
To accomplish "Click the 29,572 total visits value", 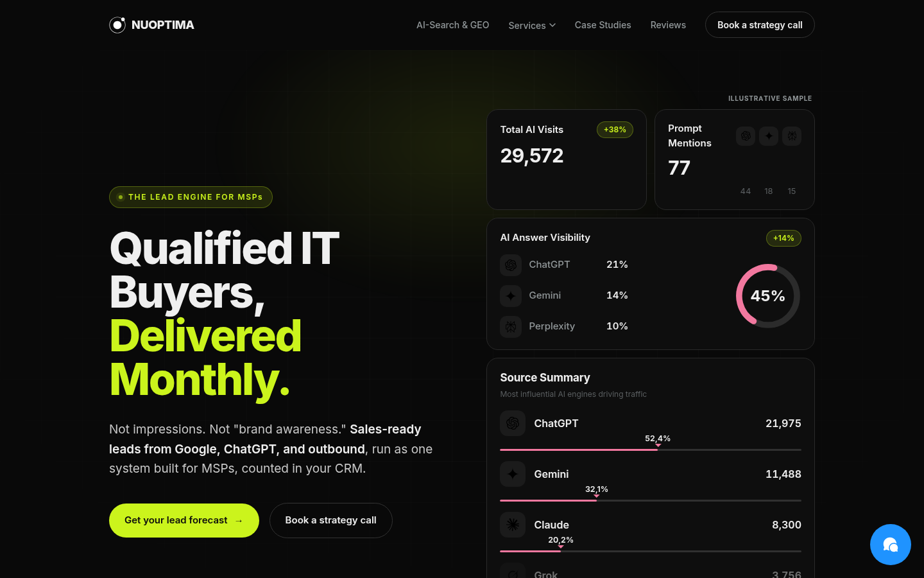I will pos(532,155).
